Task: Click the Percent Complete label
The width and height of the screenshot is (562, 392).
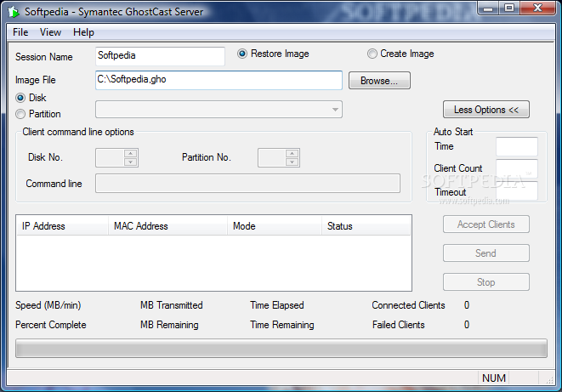Action: coord(50,325)
